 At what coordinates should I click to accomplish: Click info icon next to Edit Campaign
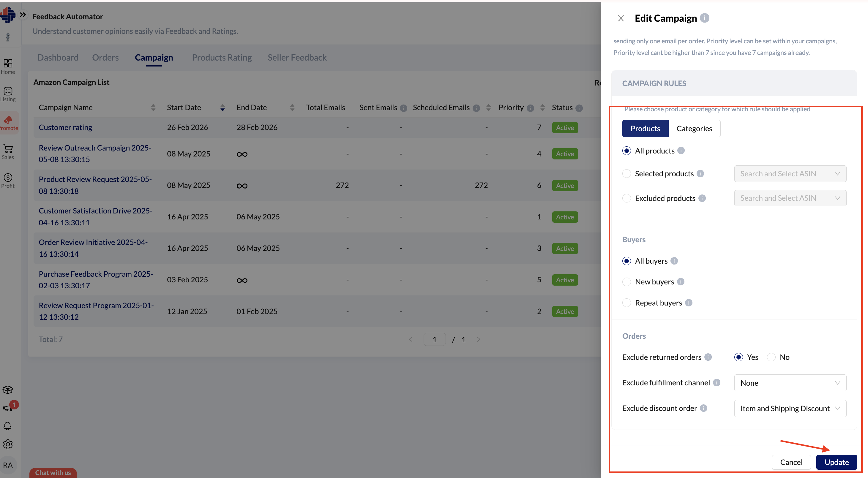[704, 18]
